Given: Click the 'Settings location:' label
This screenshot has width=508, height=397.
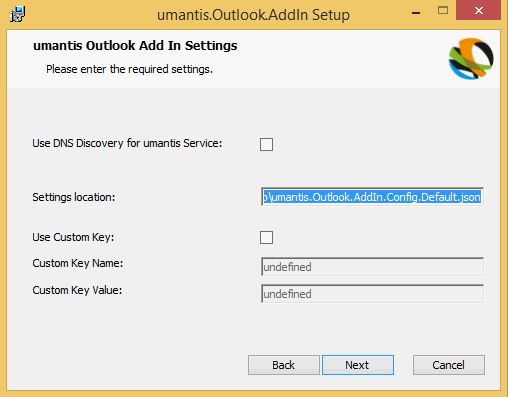Looking at the screenshot, I should 74,197.
